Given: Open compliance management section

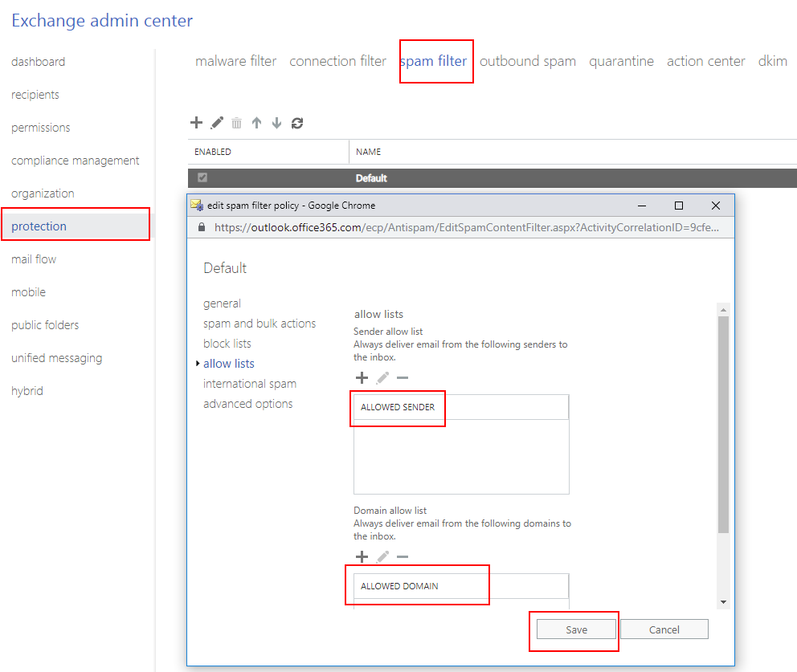Looking at the screenshot, I should 76,161.
